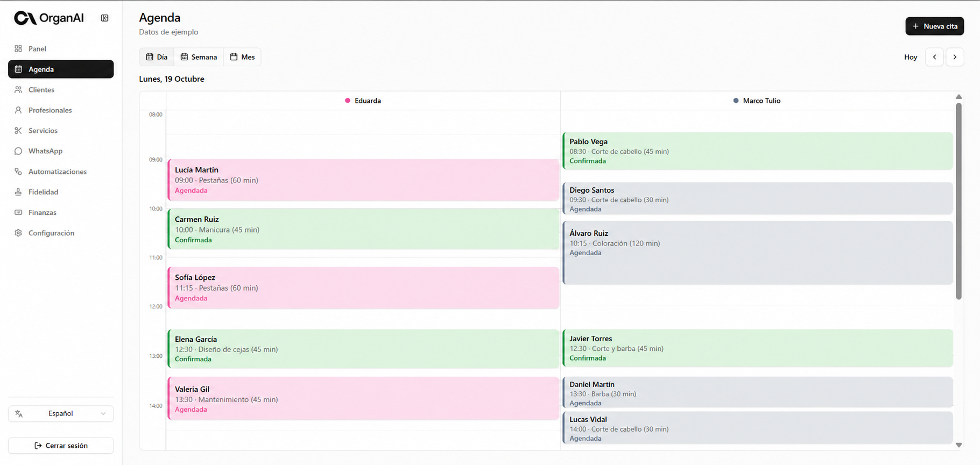Viewport: 980px width, 465px height.
Task: Open Carmen Ruiz's Manicura appointment
Action: click(363, 229)
